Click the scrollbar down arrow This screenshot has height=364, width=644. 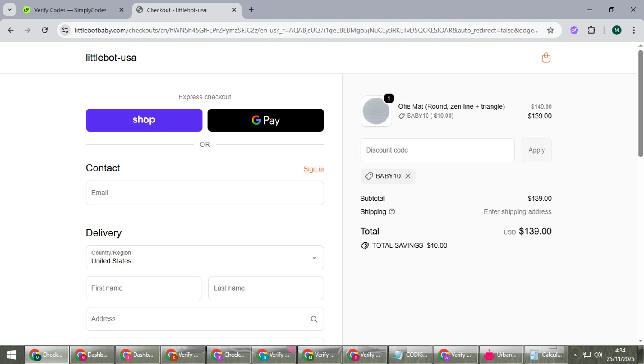coord(640,341)
